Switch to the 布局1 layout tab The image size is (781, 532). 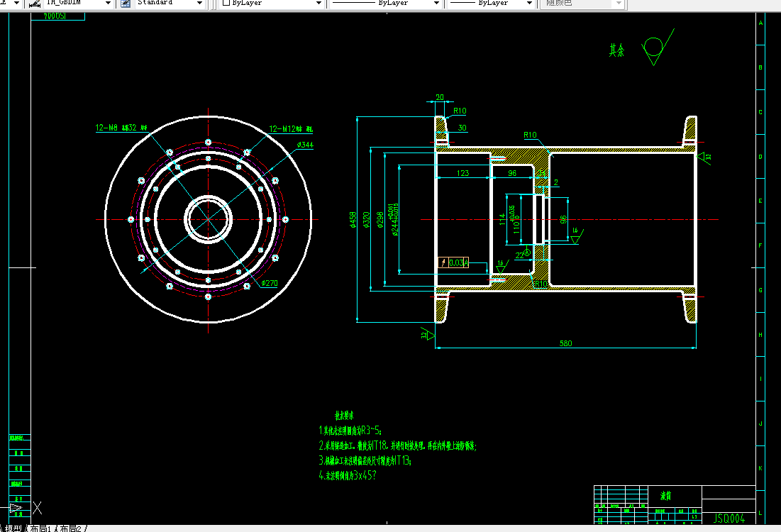(x=40, y=528)
